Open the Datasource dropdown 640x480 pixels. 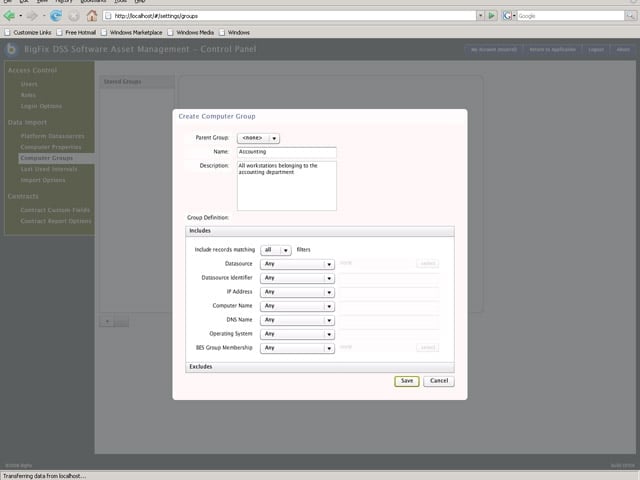(x=297, y=264)
